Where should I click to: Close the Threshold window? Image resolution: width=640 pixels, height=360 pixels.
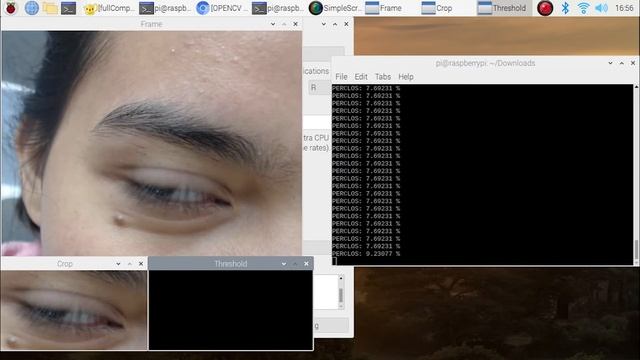[307, 264]
